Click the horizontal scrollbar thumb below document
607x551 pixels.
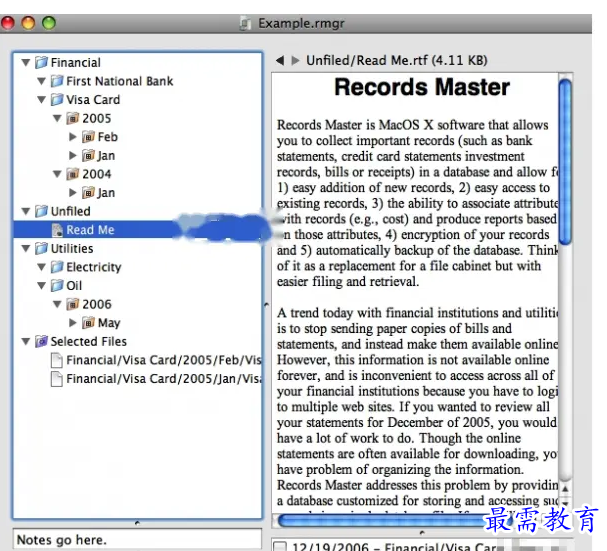point(395,521)
